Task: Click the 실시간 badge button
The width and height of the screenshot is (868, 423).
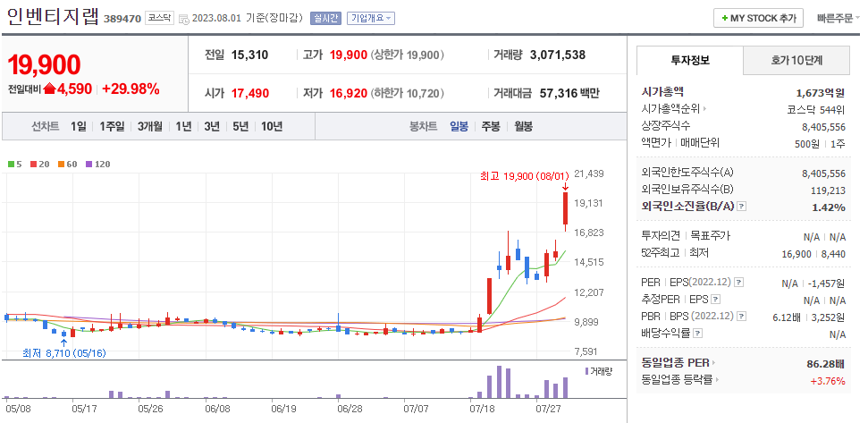Action: tap(325, 18)
